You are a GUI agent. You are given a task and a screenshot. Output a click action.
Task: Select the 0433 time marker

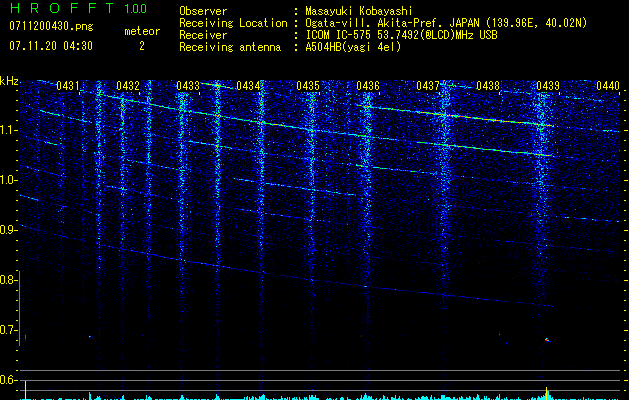[x=188, y=87]
